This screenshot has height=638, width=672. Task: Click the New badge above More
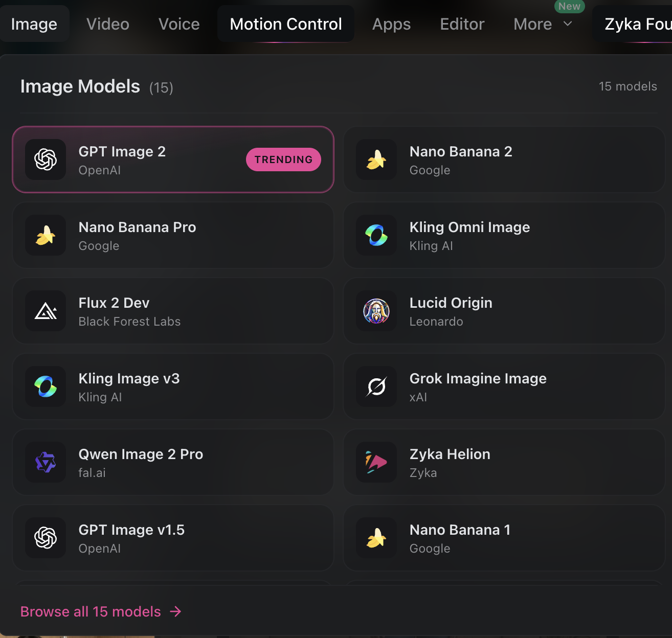[569, 6]
